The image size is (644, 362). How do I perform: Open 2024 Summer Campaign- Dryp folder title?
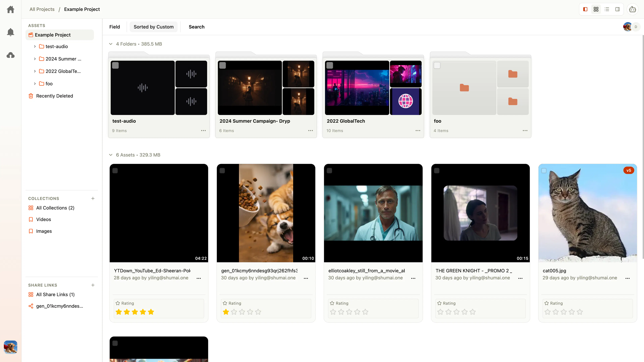[x=255, y=121]
